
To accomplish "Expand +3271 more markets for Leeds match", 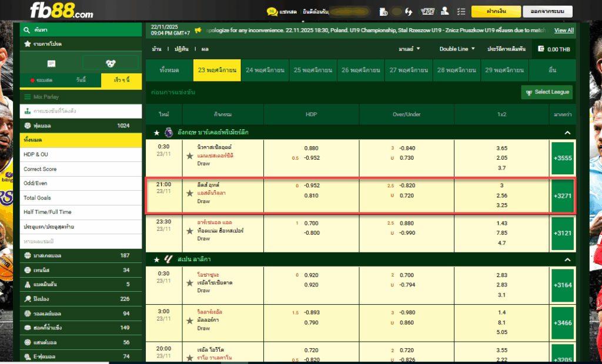I will pos(563,196).
